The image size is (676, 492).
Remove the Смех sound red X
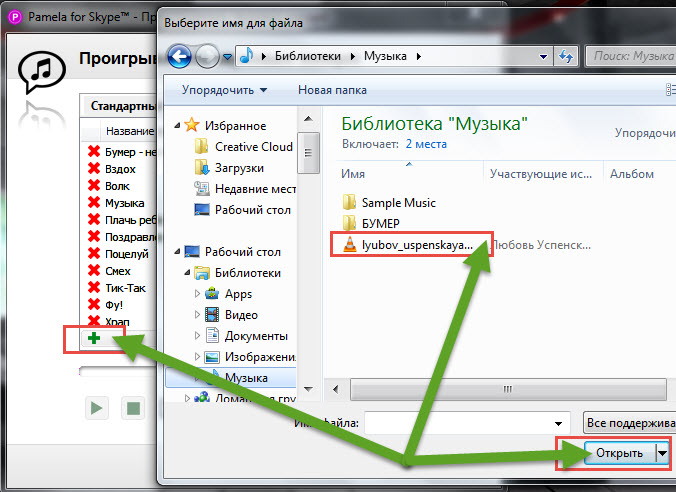pos(94,270)
